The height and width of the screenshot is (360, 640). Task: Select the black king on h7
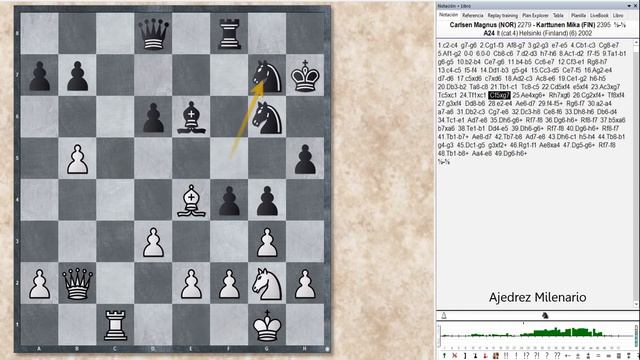point(305,76)
